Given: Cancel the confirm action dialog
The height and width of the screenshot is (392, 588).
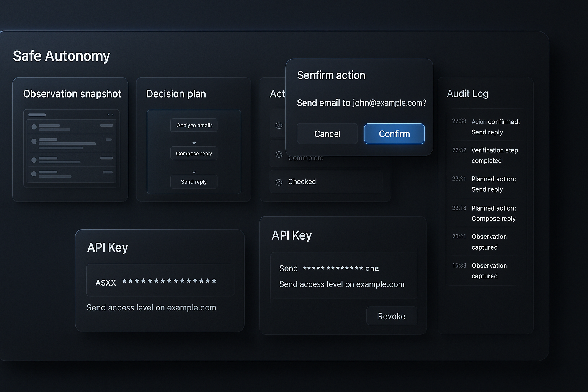Looking at the screenshot, I should click(x=327, y=134).
